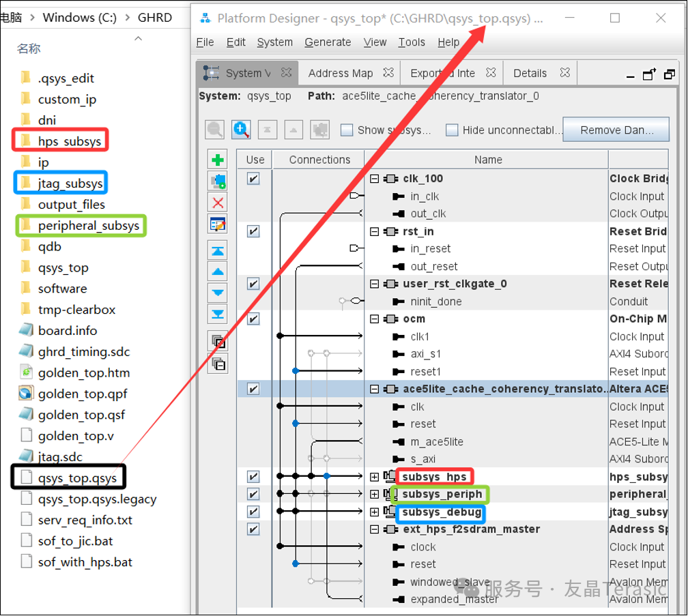Toggle Use checkbox for clk_100

pos(253,179)
